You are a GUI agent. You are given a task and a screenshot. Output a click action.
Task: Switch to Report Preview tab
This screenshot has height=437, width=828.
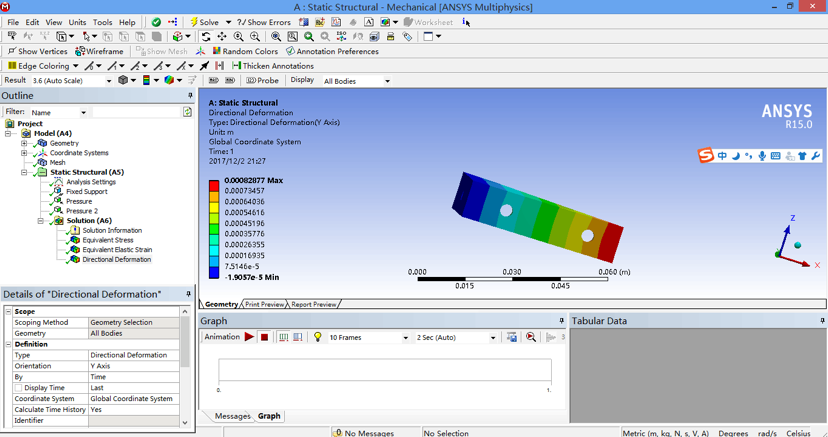314,305
